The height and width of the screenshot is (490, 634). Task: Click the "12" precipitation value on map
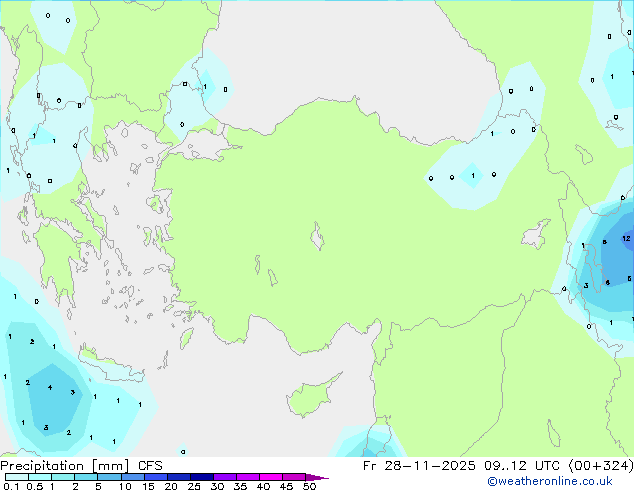click(x=626, y=239)
